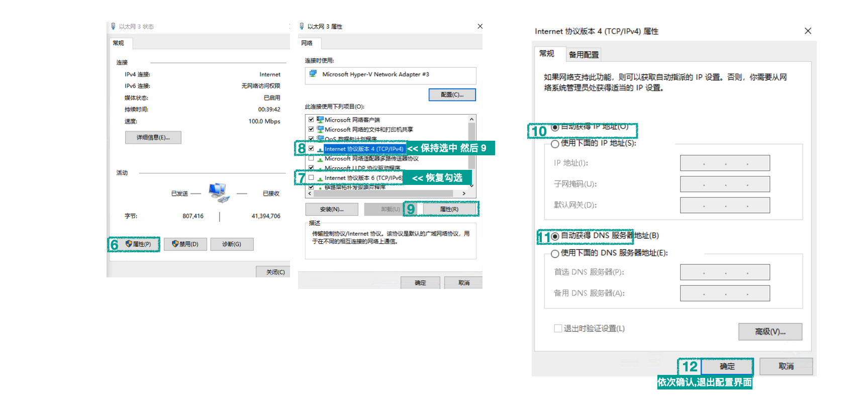The height and width of the screenshot is (395, 868).
Task: Toggle the Internet 协议版本 4 (TCP/IPv4) checkbox
Action: click(x=311, y=149)
